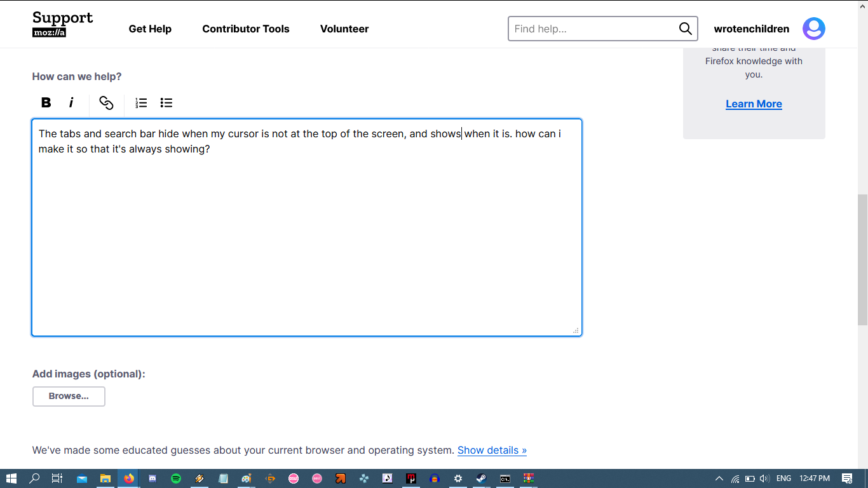The image size is (868, 488).
Task: Apply italic formatting
Action: point(71,102)
